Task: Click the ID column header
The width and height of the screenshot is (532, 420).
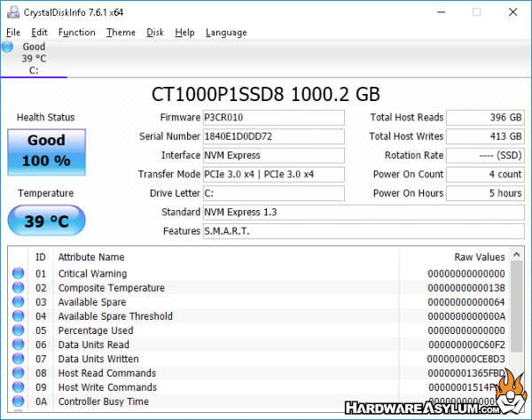Action: coord(41,257)
